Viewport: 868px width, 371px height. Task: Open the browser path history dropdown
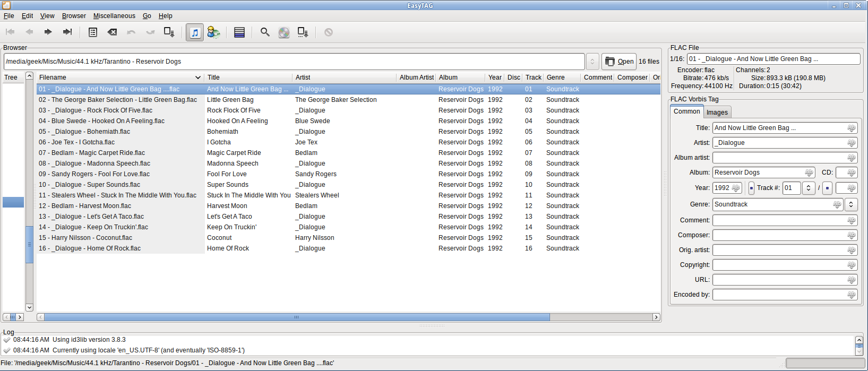point(592,62)
